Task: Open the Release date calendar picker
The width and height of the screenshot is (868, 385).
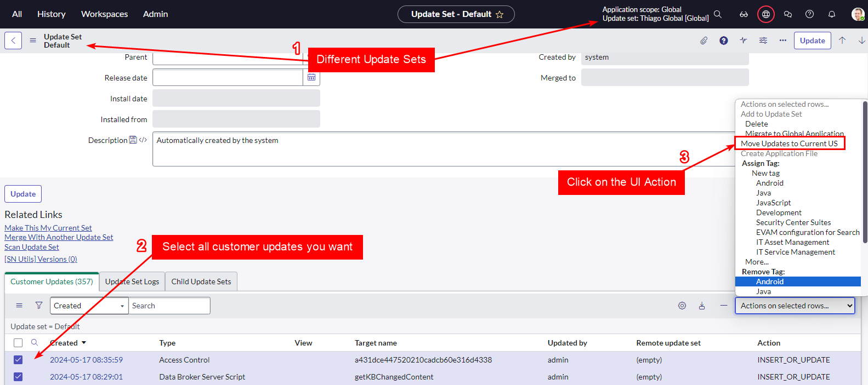Action: click(311, 78)
